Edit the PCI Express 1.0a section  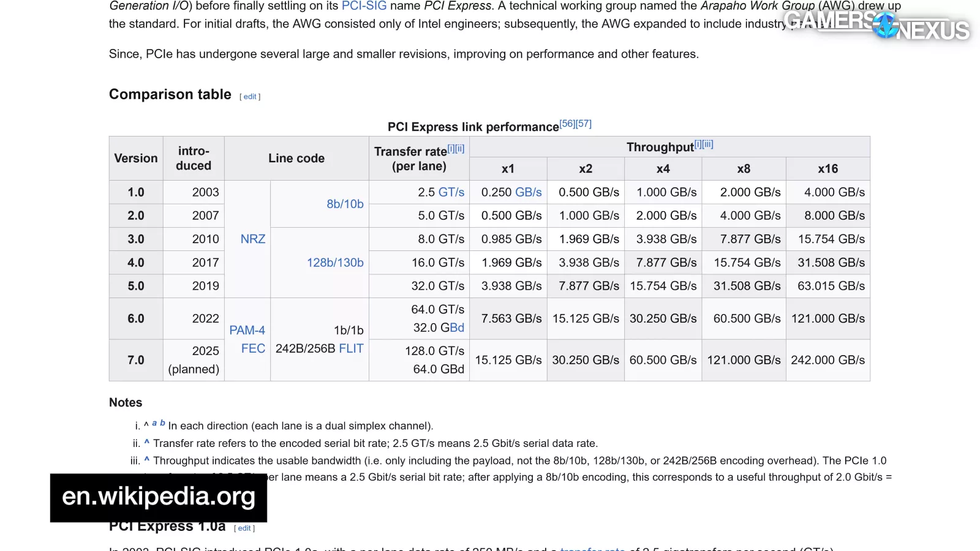click(x=244, y=528)
